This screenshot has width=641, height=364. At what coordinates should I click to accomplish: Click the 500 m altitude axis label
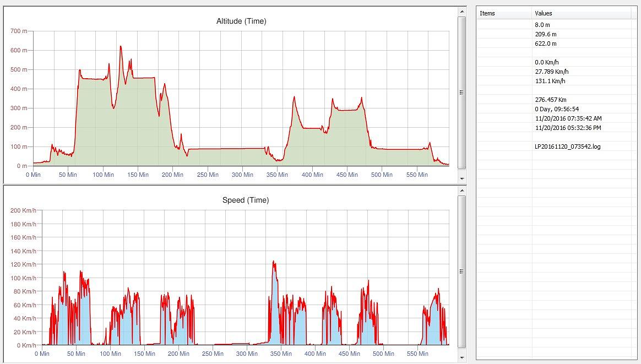tap(19, 69)
